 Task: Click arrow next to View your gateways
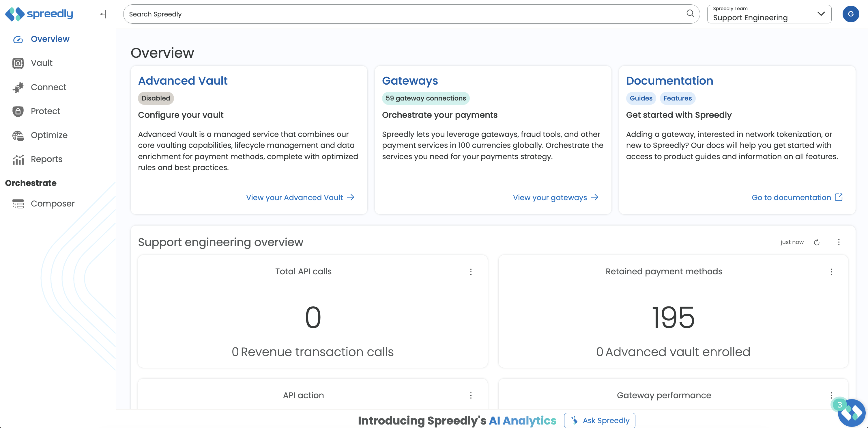595,197
